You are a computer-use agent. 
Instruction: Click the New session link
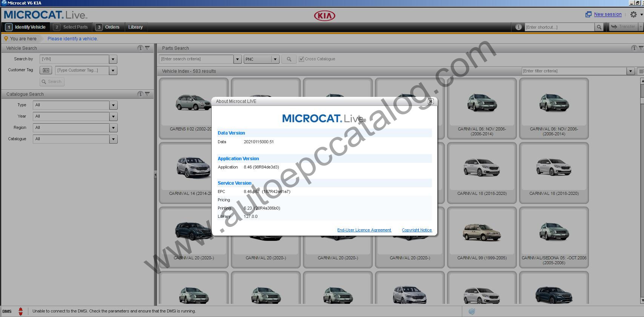click(x=608, y=14)
